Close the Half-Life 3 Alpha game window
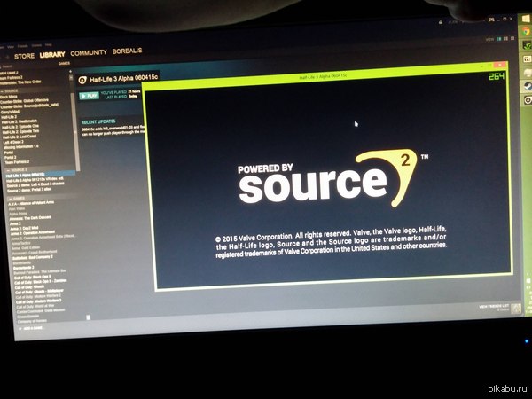 coord(500,65)
